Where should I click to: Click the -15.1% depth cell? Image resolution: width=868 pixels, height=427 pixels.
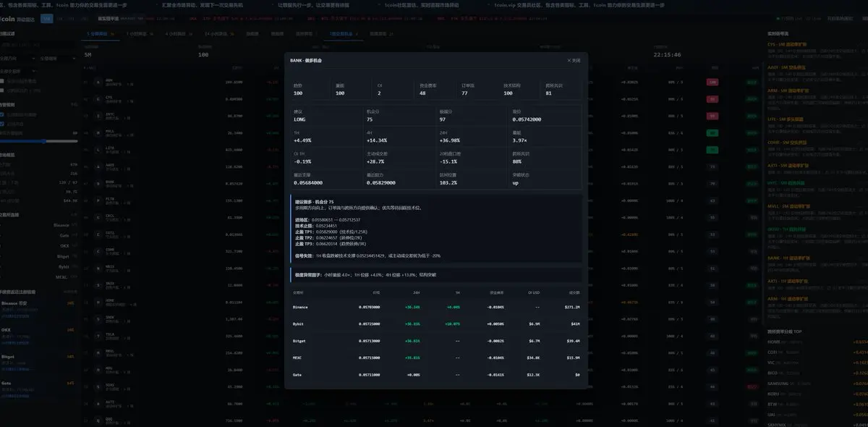coord(472,158)
